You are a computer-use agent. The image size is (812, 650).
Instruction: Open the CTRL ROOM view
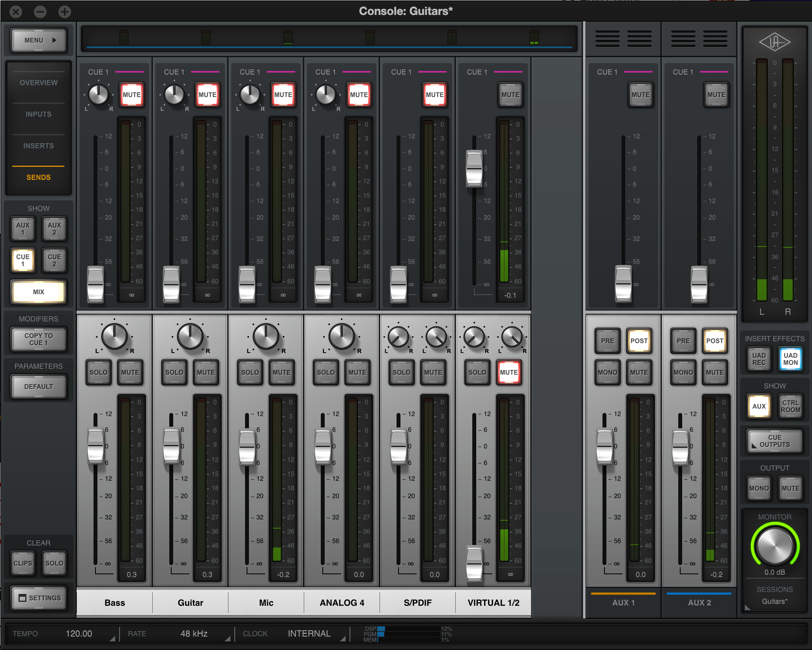[x=790, y=406]
